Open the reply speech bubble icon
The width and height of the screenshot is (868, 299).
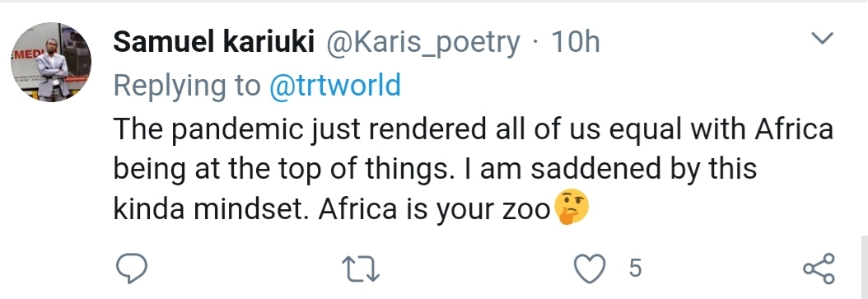[131, 269]
